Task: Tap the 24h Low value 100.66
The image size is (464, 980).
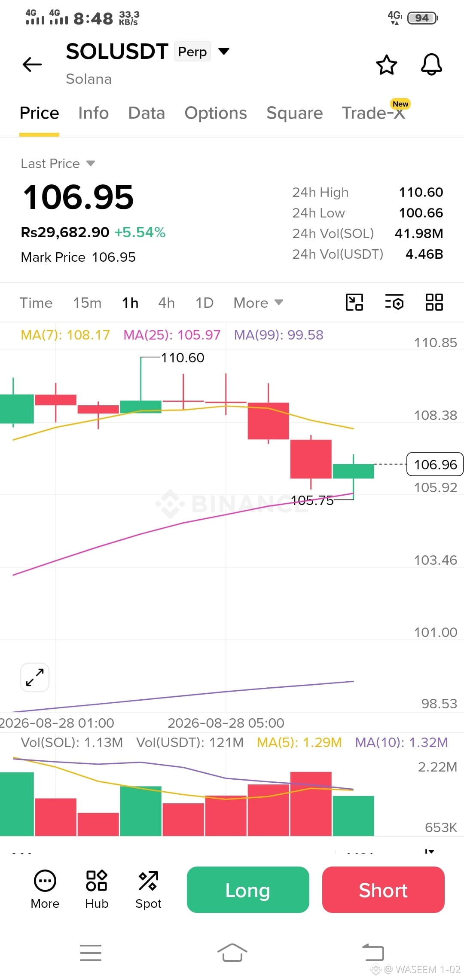Action: (x=421, y=213)
